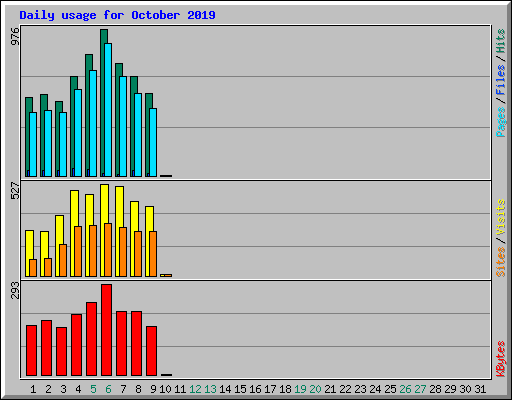Click day 11 on the x-axis
Screen dimensions: 512x400
coord(180,389)
